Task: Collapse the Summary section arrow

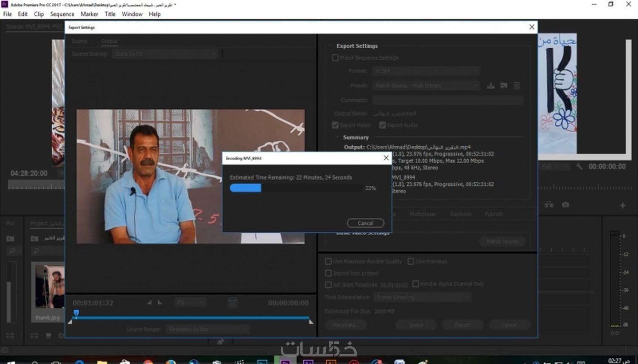Action: coord(337,137)
